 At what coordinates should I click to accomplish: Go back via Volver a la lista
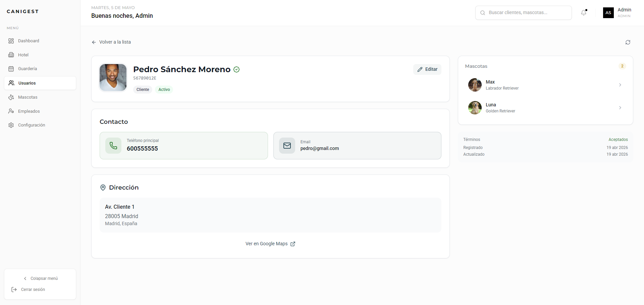pyautogui.click(x=111, y=42)
